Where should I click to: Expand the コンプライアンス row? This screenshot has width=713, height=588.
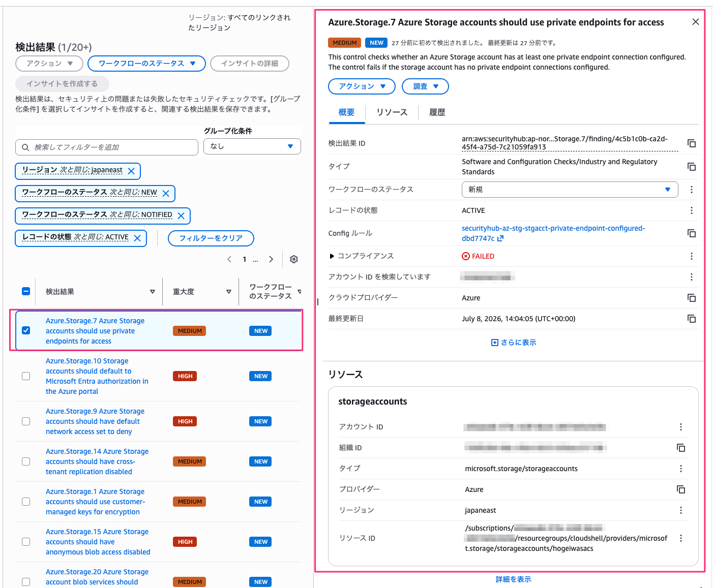332,256
